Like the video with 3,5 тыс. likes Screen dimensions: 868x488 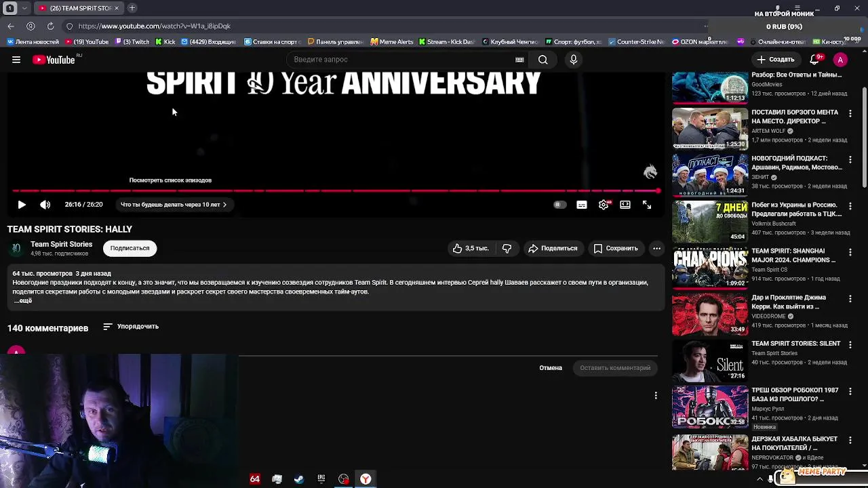471,249
